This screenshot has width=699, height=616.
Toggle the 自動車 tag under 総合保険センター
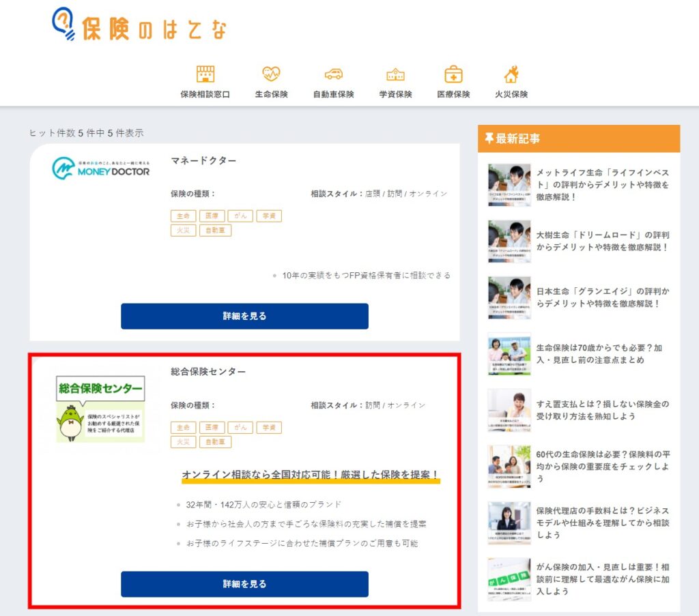pyautogui.click(x=215, y=441)
